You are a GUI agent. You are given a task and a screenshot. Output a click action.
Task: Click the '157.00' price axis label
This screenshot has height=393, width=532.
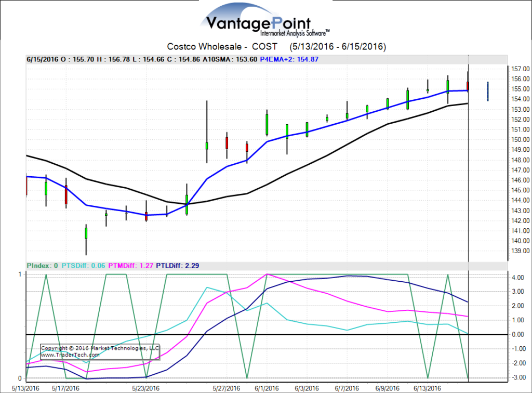pos(521,69)
